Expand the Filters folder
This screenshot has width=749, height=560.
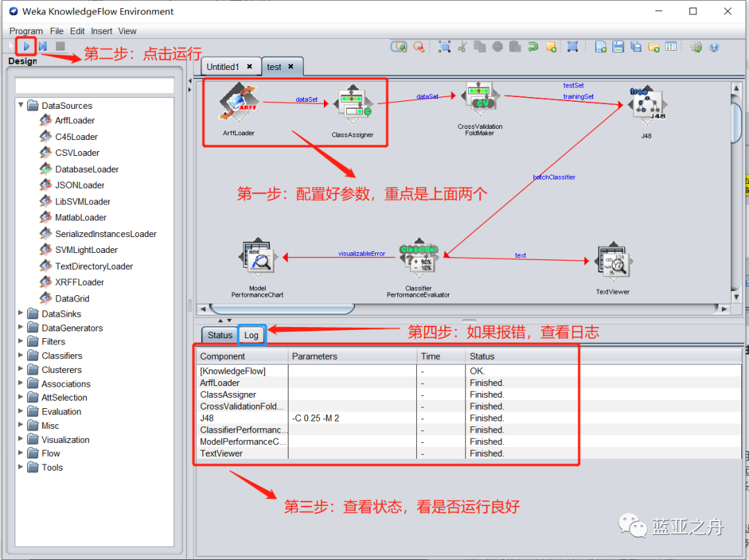pos(21,341)
